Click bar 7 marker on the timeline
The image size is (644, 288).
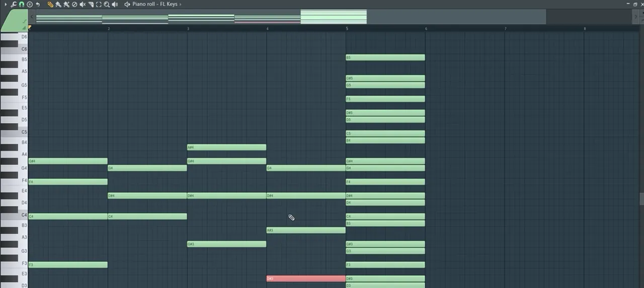[506, 29]
